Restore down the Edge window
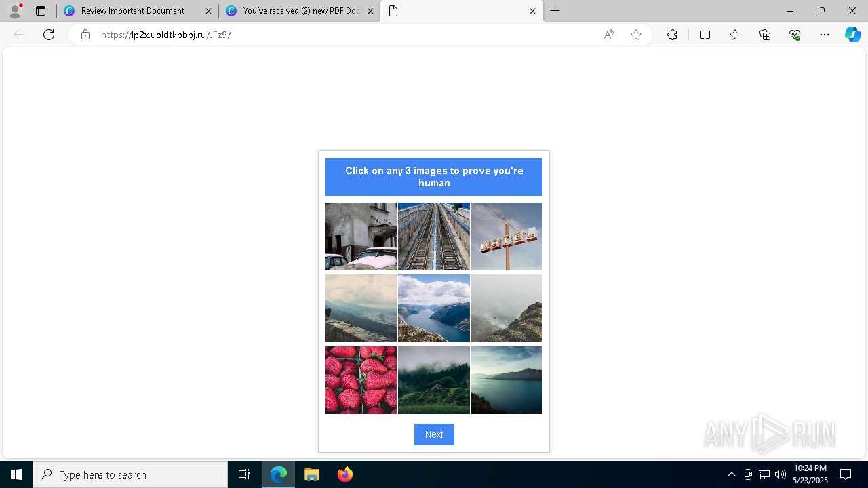Screen dimensions: 868x488 tap(821, 11)
